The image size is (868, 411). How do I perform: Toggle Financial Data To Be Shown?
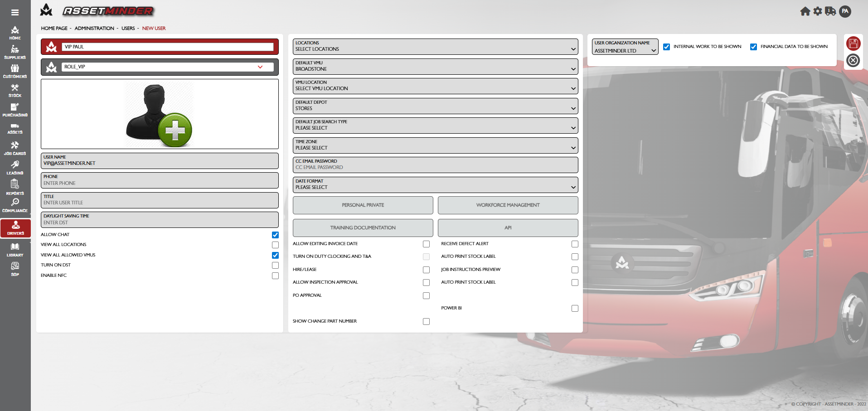coord(753,47)
